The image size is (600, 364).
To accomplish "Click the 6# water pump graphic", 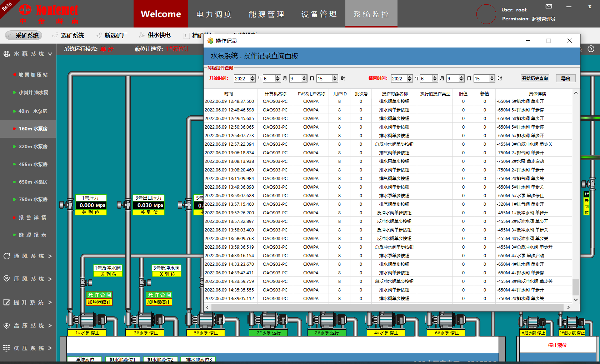I will point(445,320).
